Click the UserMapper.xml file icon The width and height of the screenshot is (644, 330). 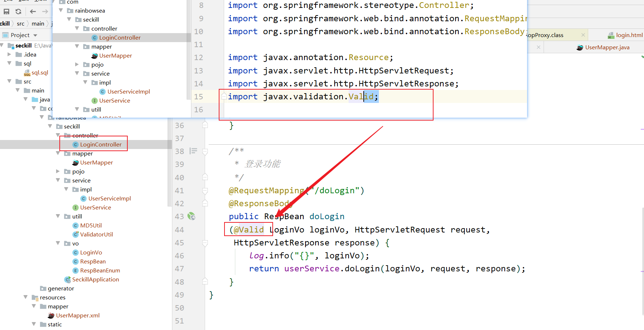(x=51, y=315)
